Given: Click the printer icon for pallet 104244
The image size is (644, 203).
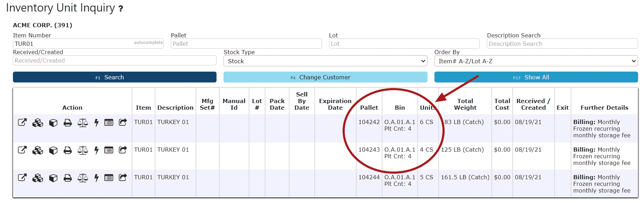Looking at the screenshot, I should coord(68,178).
